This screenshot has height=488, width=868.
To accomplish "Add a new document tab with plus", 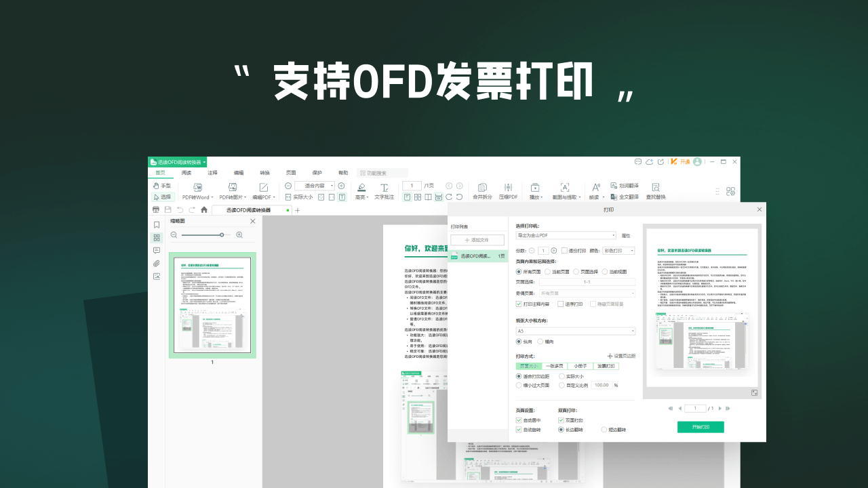I will point(297,210).
